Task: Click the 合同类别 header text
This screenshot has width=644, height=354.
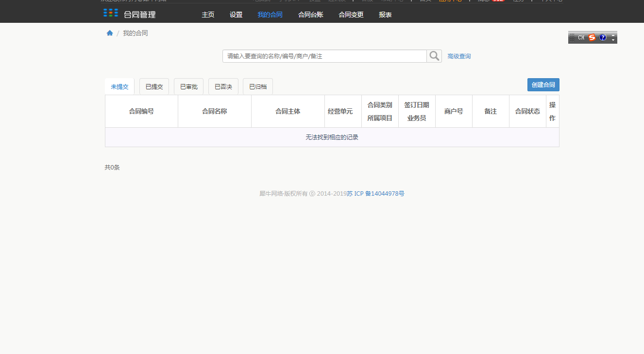Action: [x=380, y=105]
